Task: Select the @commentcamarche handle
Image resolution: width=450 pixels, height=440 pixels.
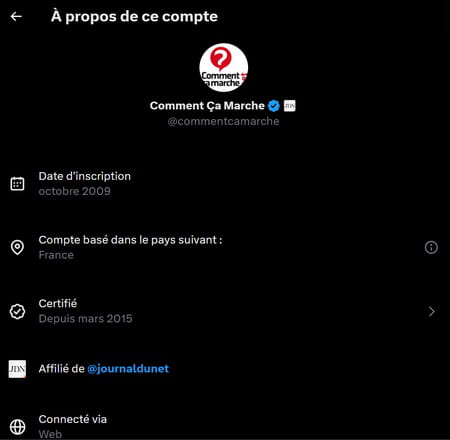Action: [x=223, y=121]
